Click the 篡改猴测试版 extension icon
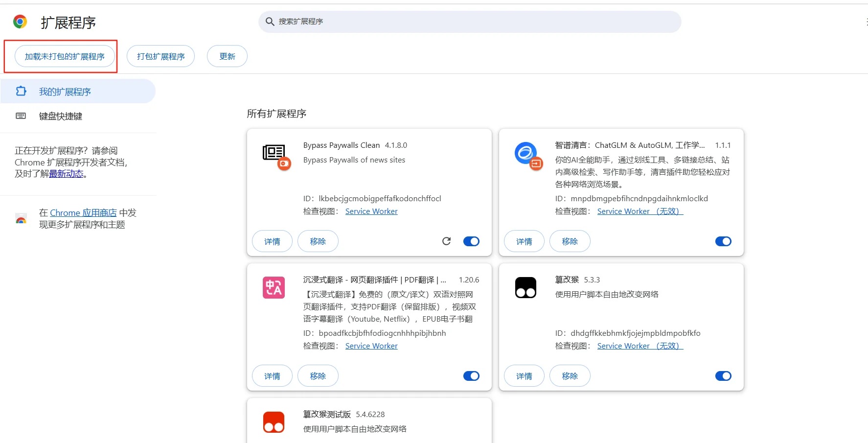Screen dimensions: 868x443 (274, 422)
